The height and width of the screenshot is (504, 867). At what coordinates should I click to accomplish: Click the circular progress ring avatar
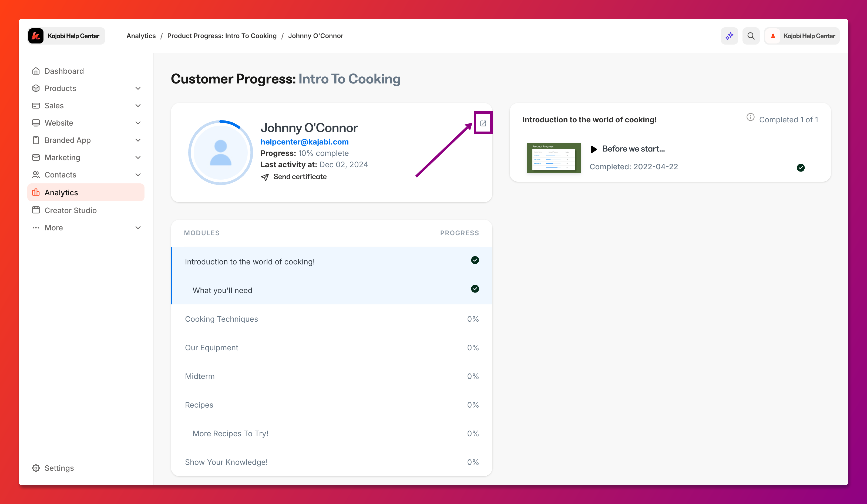pyautogui.click(x=221, y=152)
